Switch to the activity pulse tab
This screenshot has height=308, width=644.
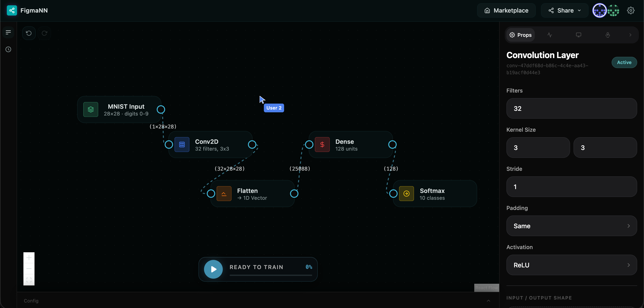(x=549, y=35)
